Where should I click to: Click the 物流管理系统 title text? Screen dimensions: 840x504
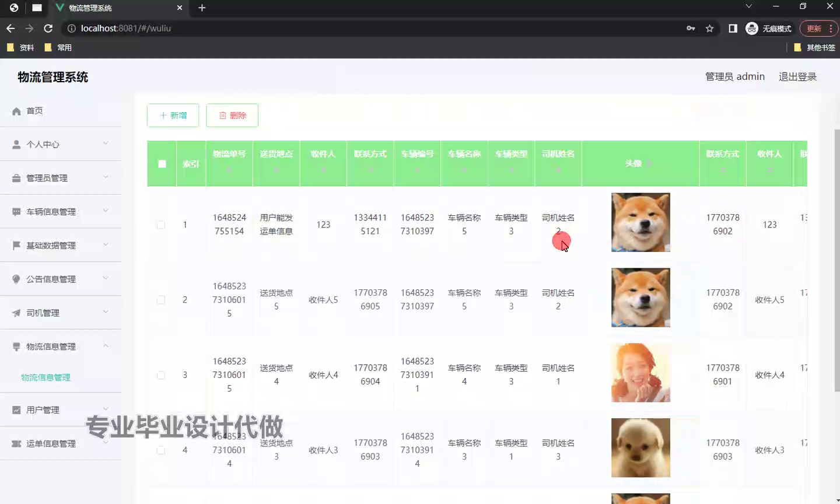tap(53, 77)
